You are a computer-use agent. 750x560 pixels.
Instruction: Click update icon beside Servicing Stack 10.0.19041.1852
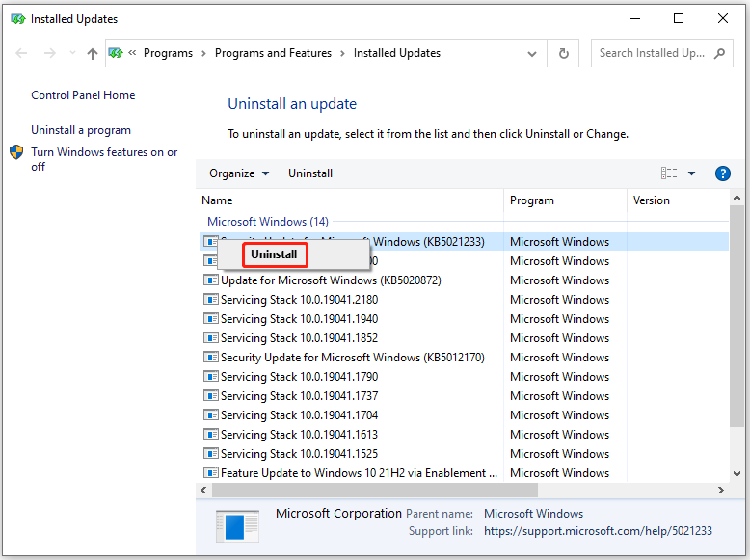pyautogui.click(x=210, y=338)
